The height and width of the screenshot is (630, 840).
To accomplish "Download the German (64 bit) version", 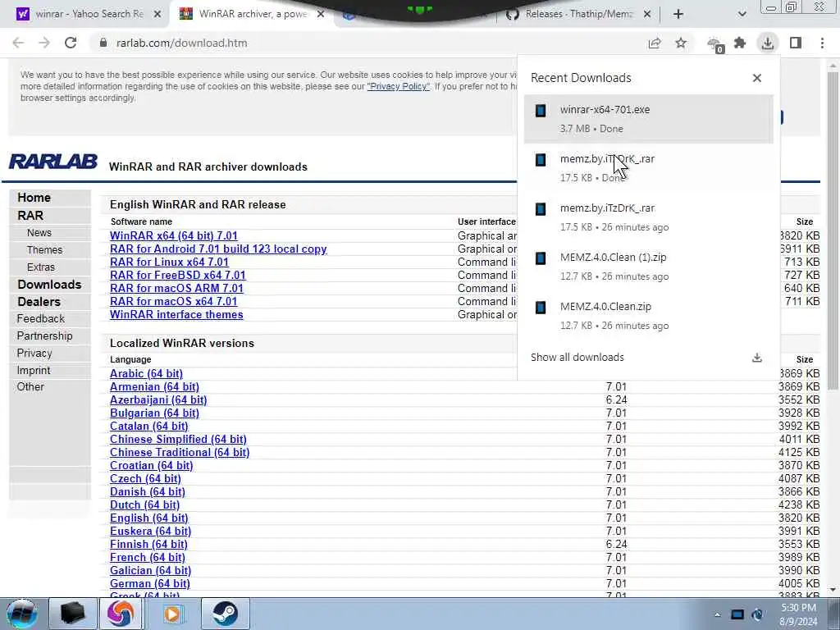I will click(x=150, y=583).
